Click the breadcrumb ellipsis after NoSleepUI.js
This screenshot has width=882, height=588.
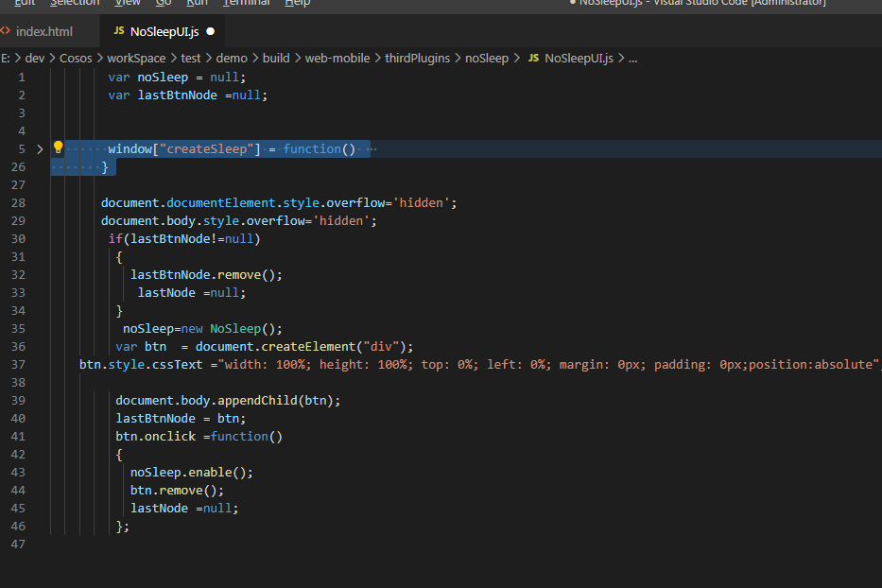click(632, 58)
